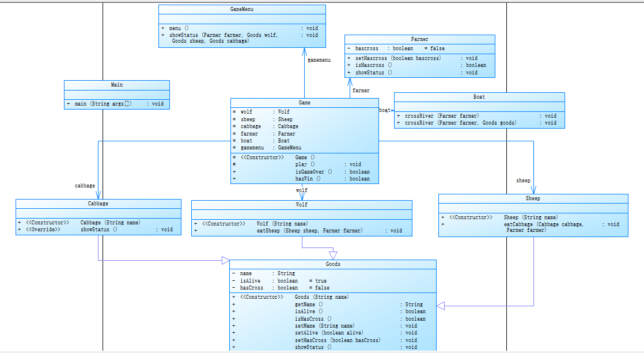
Task: Select isAlive () method in Goods operations
Action: (x=328, y=311)
